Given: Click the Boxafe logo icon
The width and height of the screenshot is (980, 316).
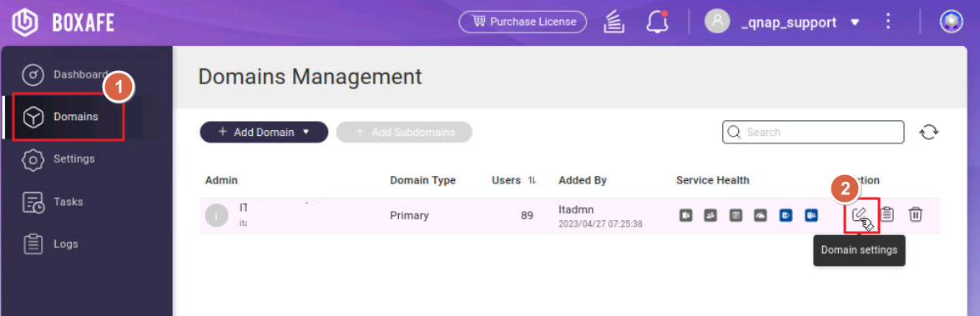Looking at the screenshot, I should tap(25, 23).
